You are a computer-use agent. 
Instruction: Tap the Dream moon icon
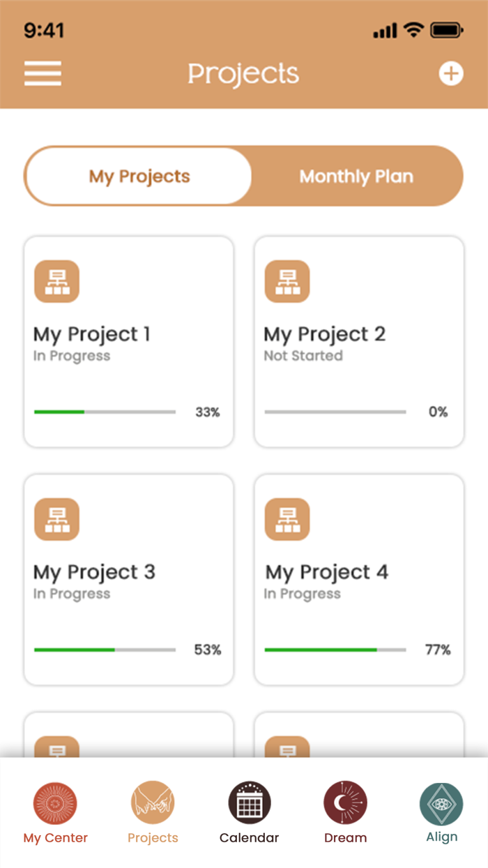[345, 804]
